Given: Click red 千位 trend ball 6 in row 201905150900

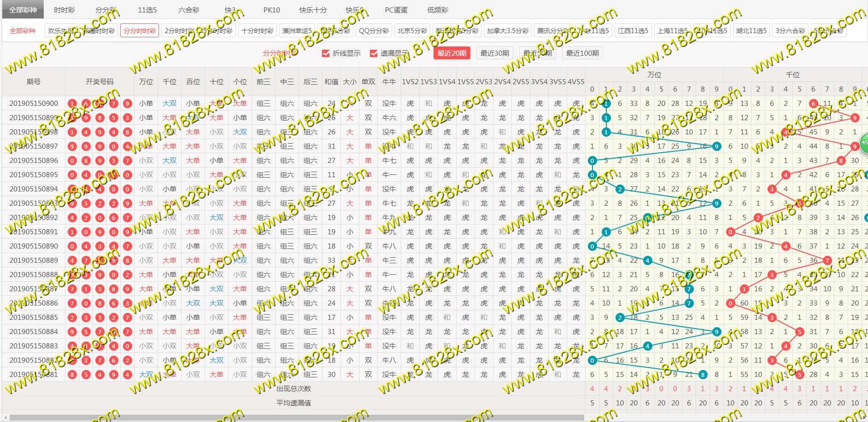Looking at the screenshot, I should click(x=813, y=104).
